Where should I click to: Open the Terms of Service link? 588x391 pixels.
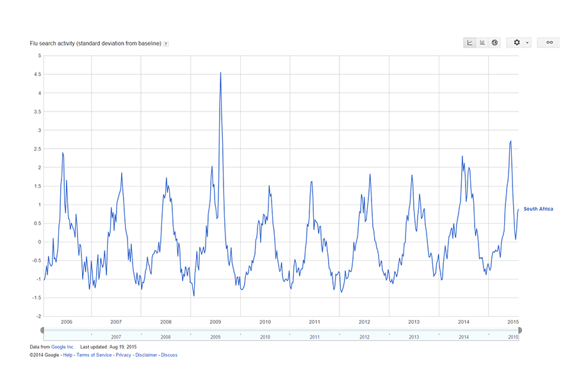[94, 354]
